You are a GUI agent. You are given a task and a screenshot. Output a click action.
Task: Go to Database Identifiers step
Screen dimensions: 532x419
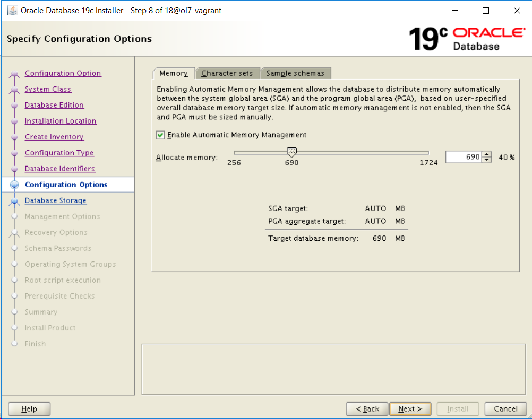click(x=59, y=169)
